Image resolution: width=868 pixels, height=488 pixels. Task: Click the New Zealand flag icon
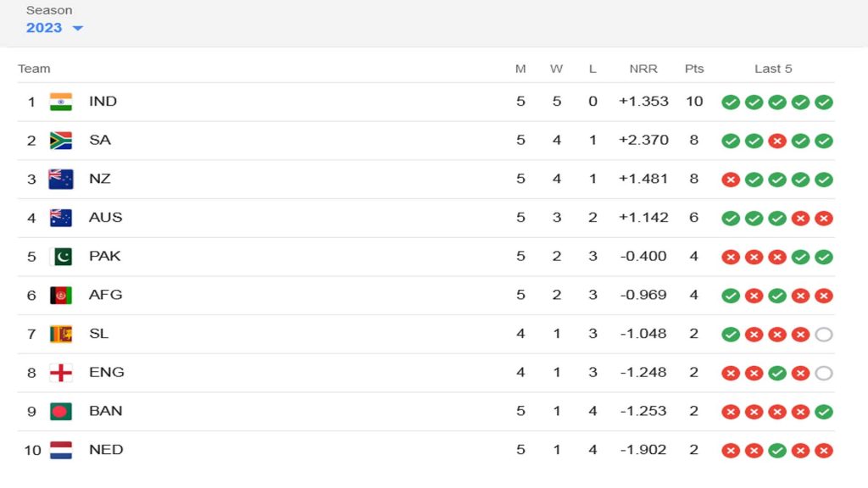61,180
